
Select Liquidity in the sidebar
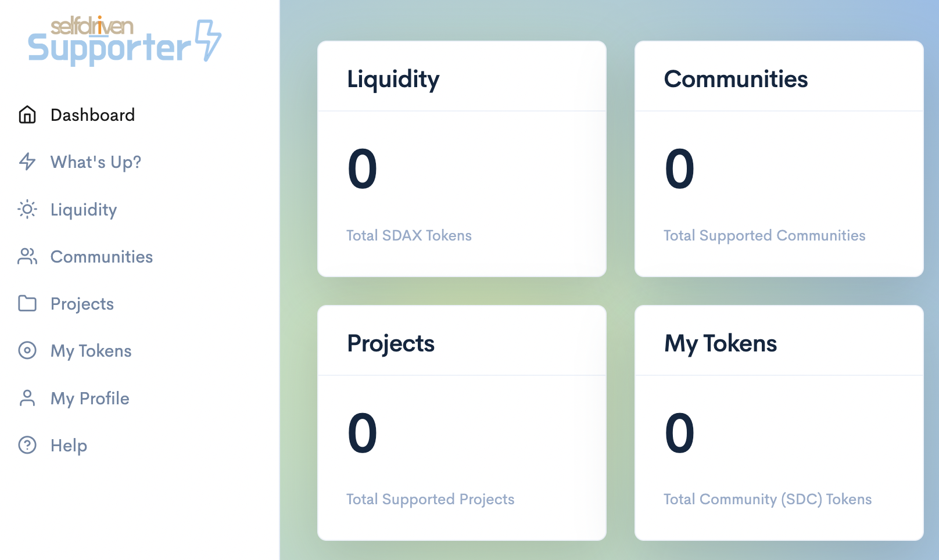pos(84,210)
